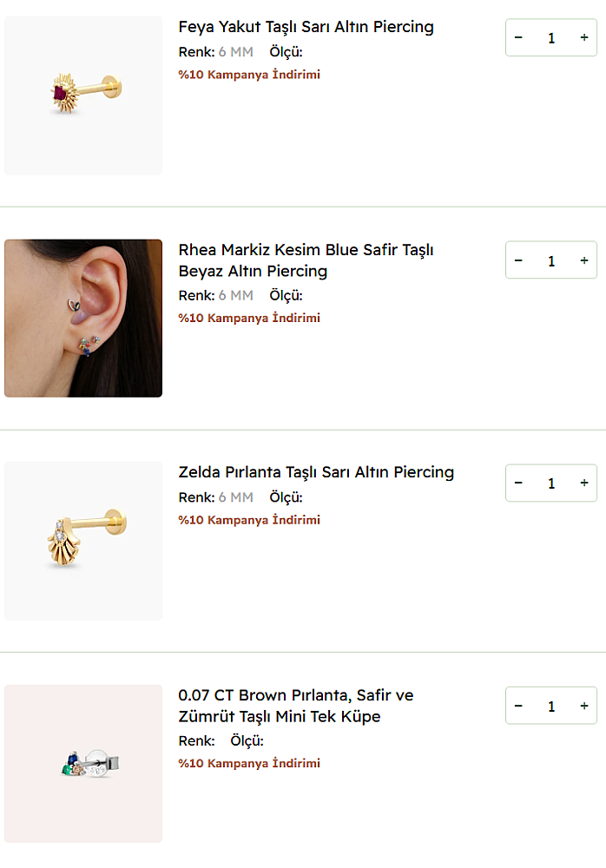Increase quantity of Zelda Pırlanta piercing
The height and width of the screenshot is (868, 606).
(584, 483)
